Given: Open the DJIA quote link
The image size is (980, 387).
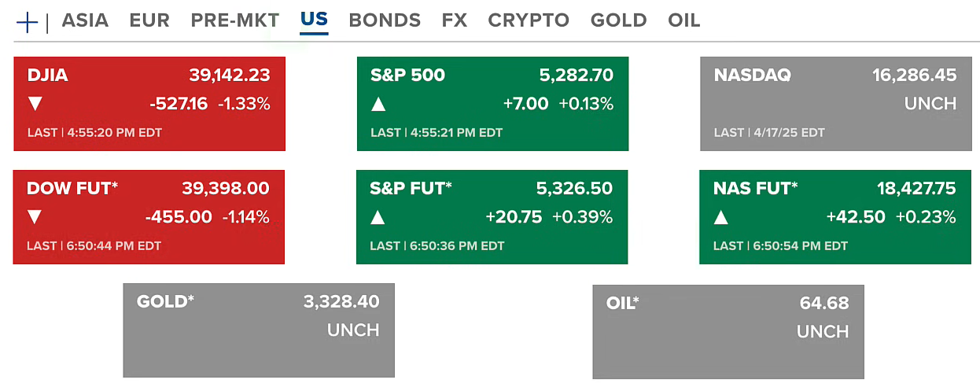Looking at the screenshot, I should tap(48, 76).
